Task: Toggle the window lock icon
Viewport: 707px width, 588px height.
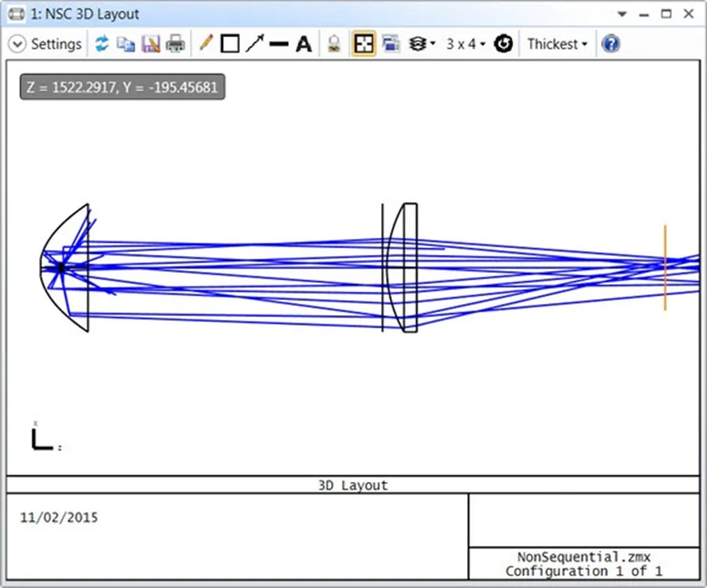Action: 334,43
